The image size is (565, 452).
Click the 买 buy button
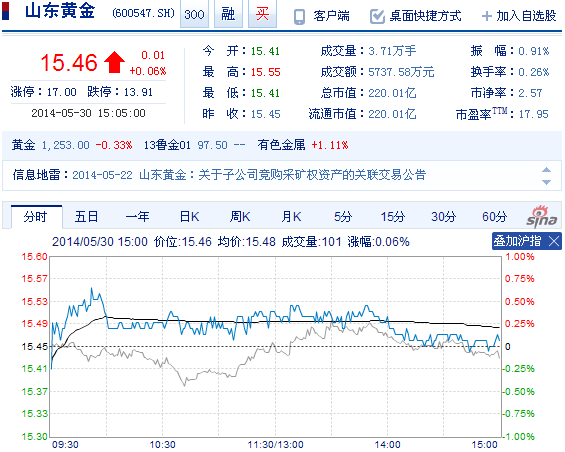point(262,14)
